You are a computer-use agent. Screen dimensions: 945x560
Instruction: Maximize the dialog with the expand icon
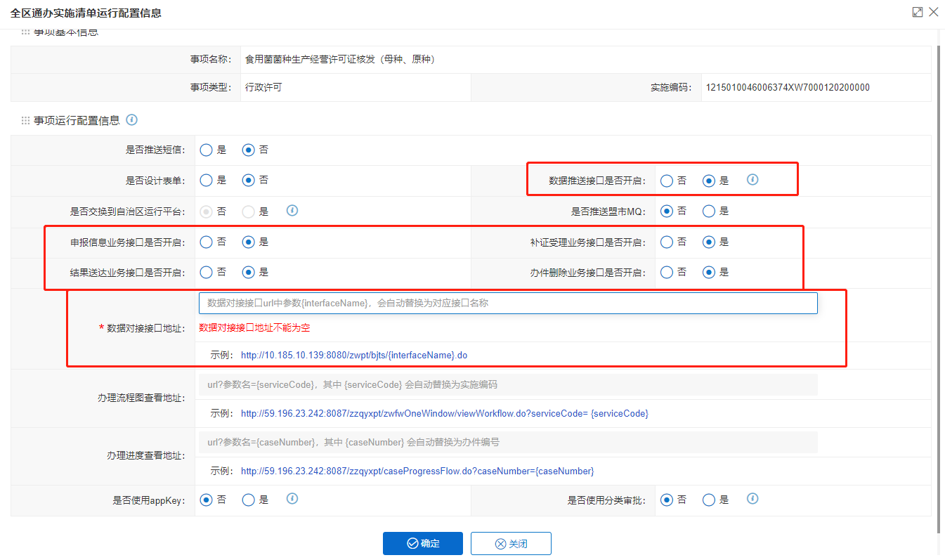point(918,12)
